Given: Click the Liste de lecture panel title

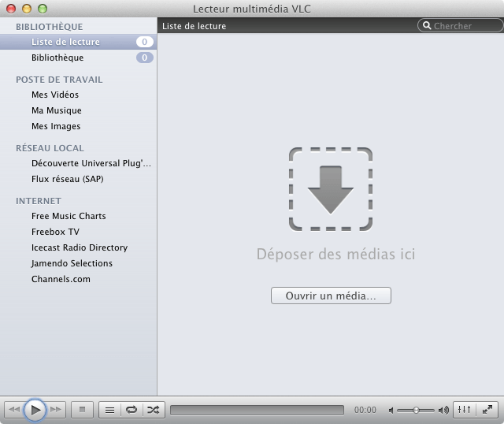Looking at the screenshot, I should click(195, 26).
